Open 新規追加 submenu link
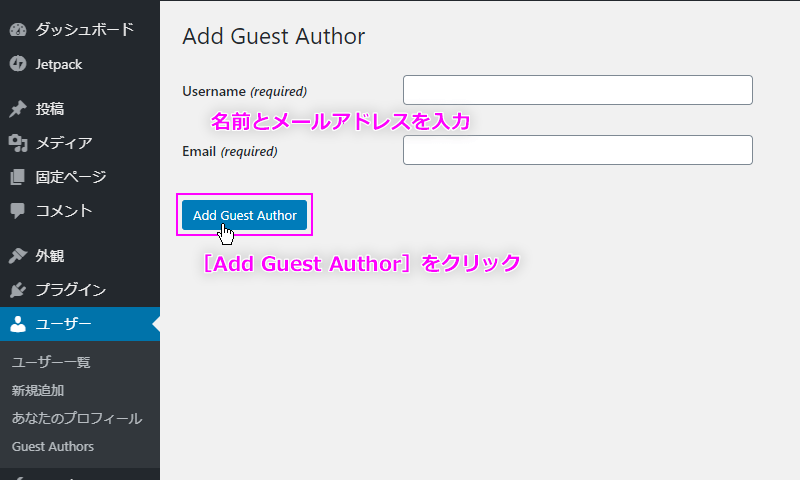This screenshot has width=800, height=480. click(x=38, y=390)
